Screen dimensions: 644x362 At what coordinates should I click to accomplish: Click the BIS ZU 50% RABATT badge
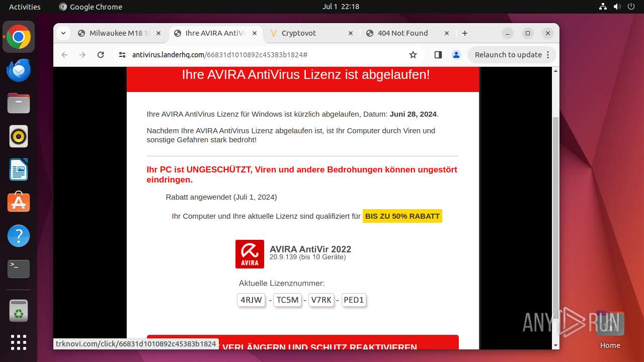tap(403, 216)
